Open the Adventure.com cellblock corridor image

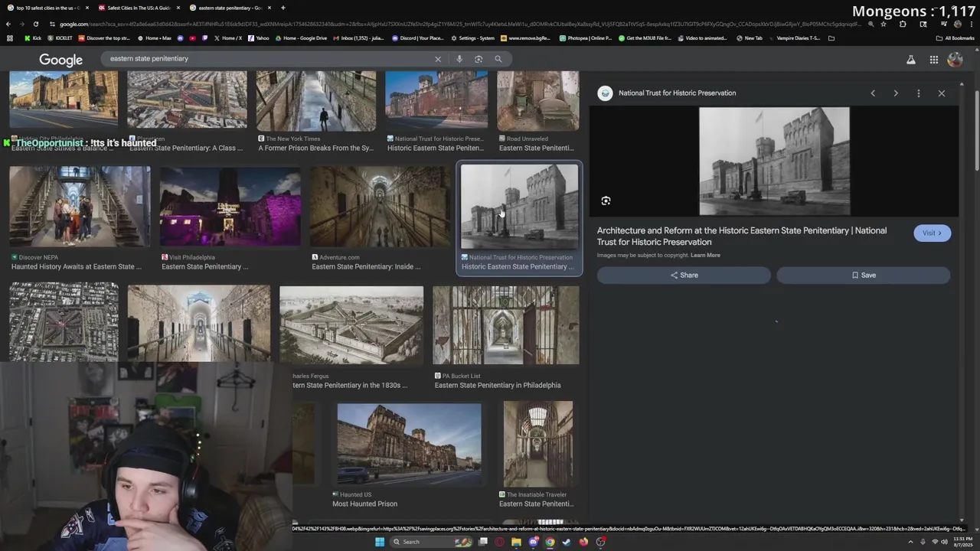(x=381, y=207)
